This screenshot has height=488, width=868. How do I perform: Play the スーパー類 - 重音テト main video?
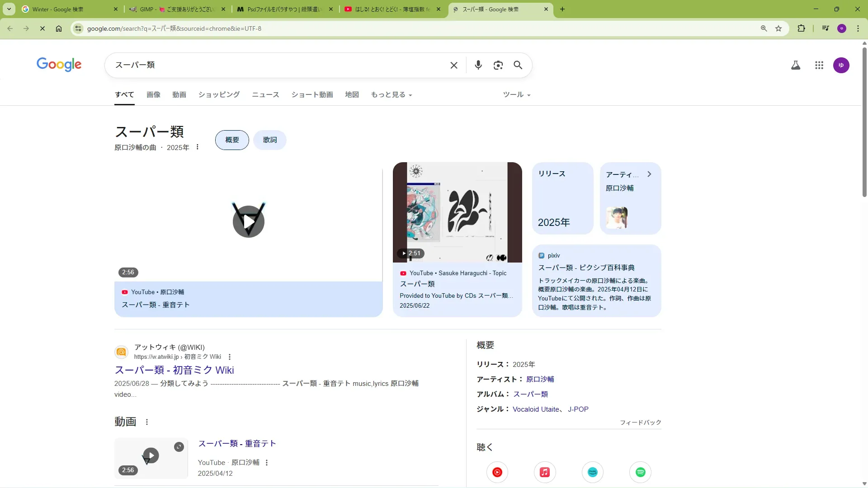coord(248,221)
